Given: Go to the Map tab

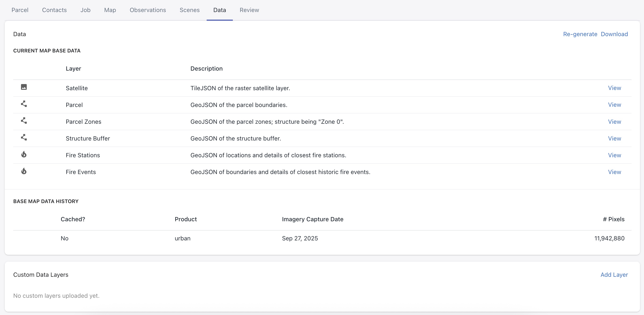Looking at the screenshot, I should pyautogui.click(x=110, y=10).
